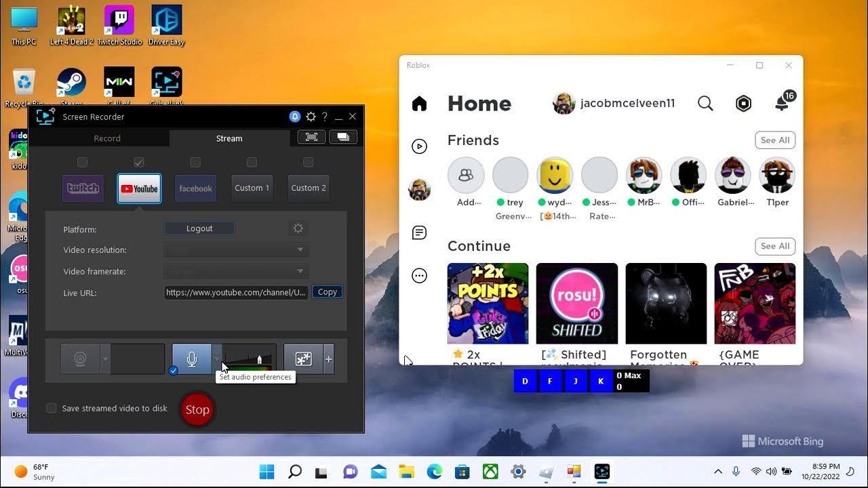Open Robux icon in Roblox header
Viewport: 868px width, 488px height.
pos(744,103)
